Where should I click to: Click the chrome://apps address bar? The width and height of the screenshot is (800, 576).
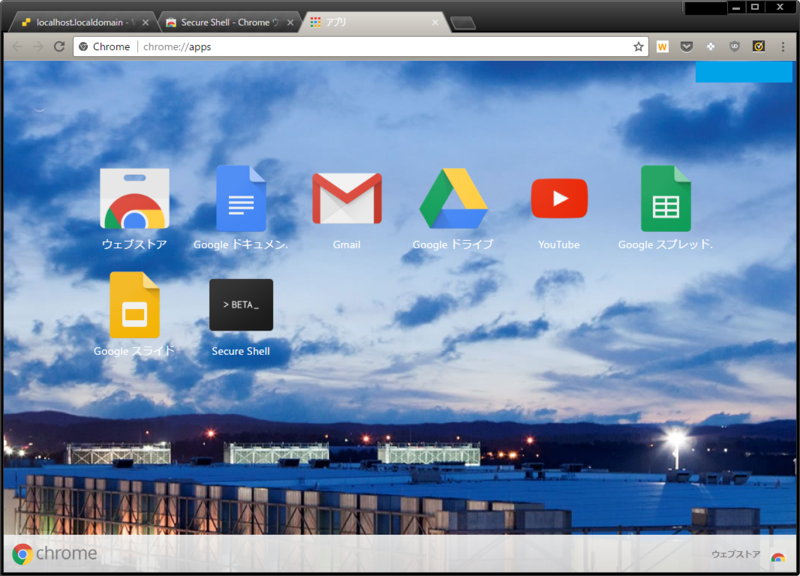(360, 47)
